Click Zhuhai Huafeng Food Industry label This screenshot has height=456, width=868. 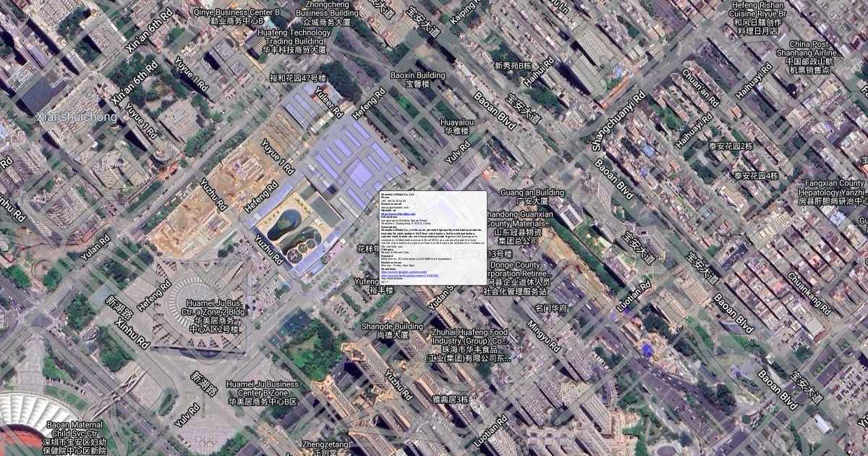coord(469,345)
